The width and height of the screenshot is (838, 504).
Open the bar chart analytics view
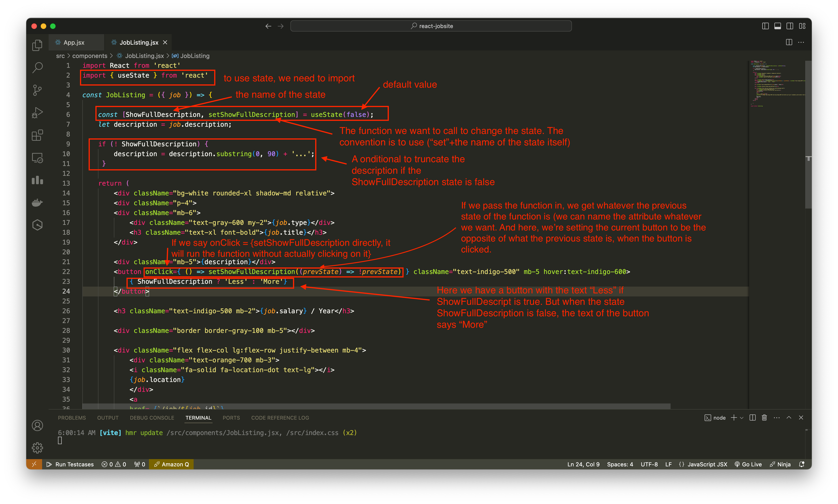37,180
